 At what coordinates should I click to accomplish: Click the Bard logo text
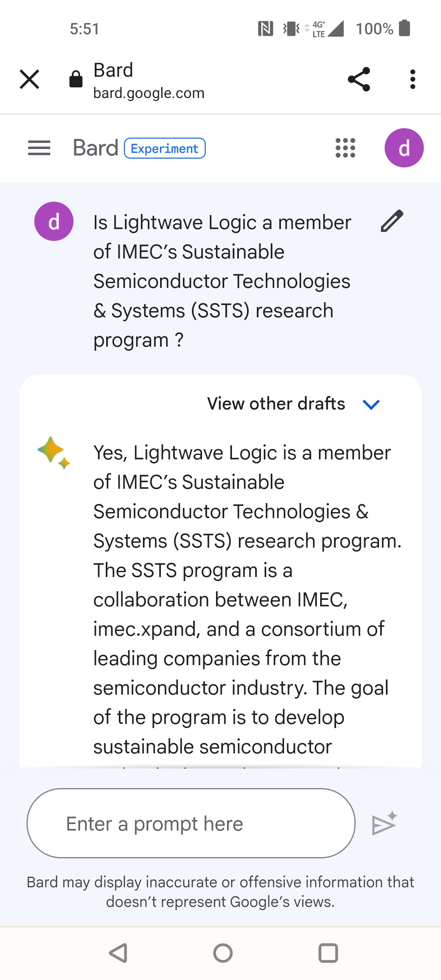(x=96, y=148)
